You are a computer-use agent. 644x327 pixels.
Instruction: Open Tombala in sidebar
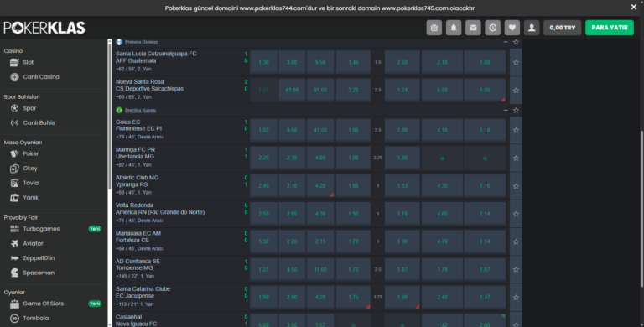36,319
